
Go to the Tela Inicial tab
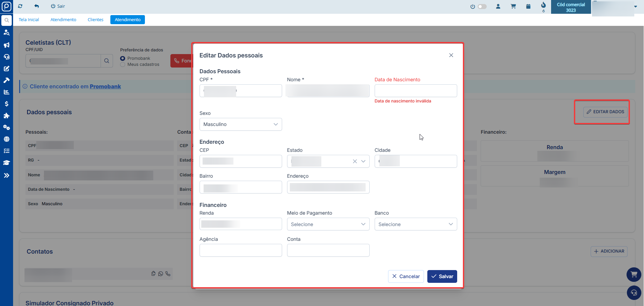click(29, 20)
